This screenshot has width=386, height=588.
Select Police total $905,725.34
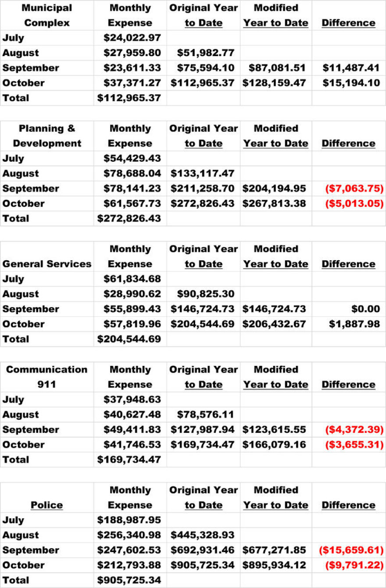pos(129,580)
